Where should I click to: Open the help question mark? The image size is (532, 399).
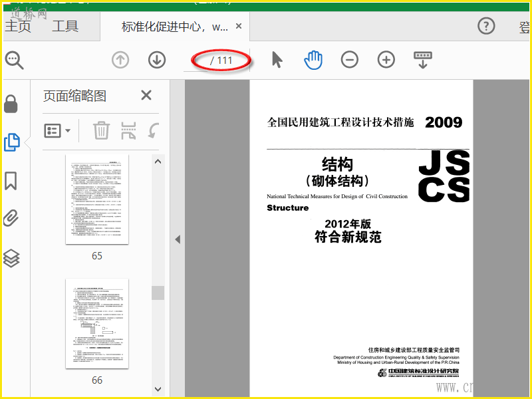[486, 26]
